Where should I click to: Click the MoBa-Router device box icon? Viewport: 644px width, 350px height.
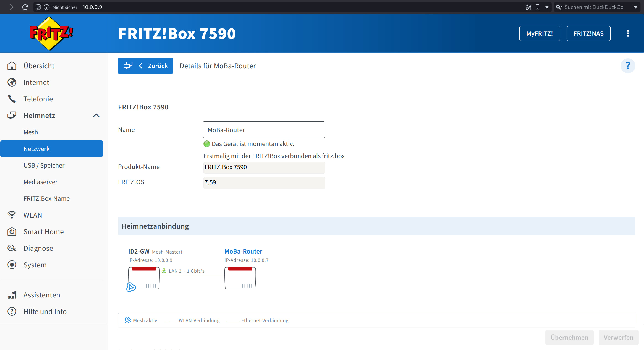[240, 278]
